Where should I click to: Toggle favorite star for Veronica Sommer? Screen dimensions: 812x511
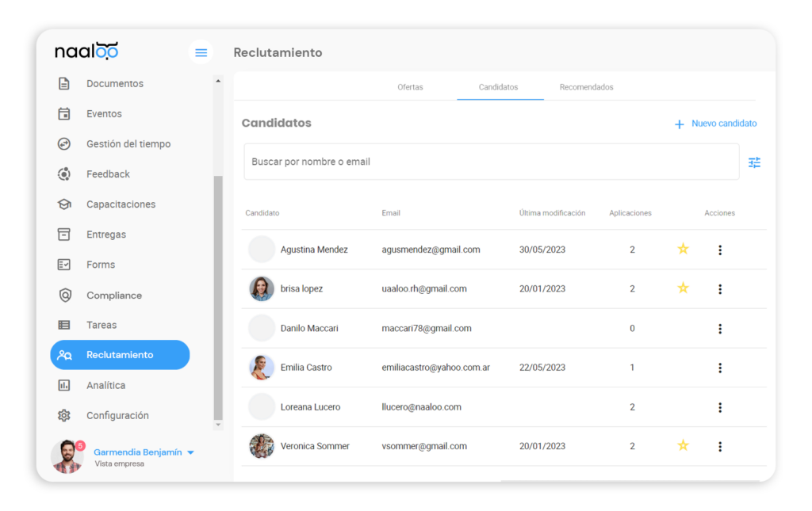point(683,444)
